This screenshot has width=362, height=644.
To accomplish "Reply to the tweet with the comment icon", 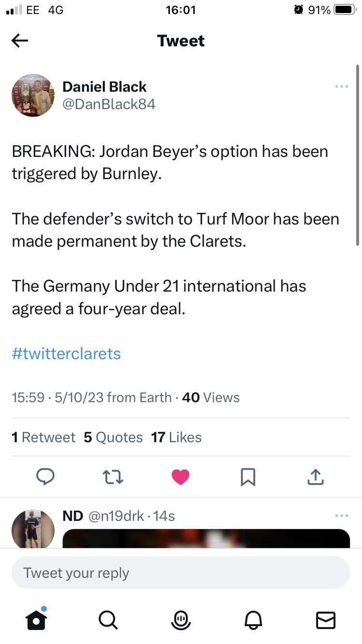I will click(x=46, y=477).
